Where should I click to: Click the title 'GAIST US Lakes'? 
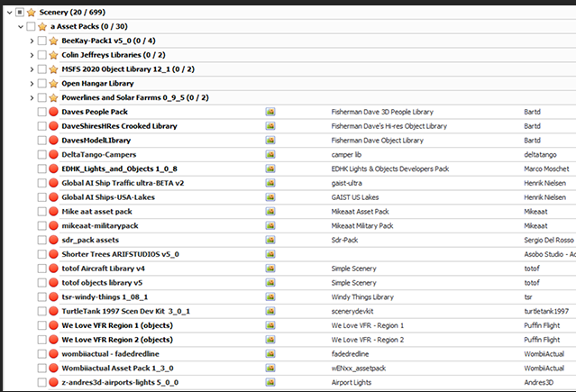click(355, 197)
